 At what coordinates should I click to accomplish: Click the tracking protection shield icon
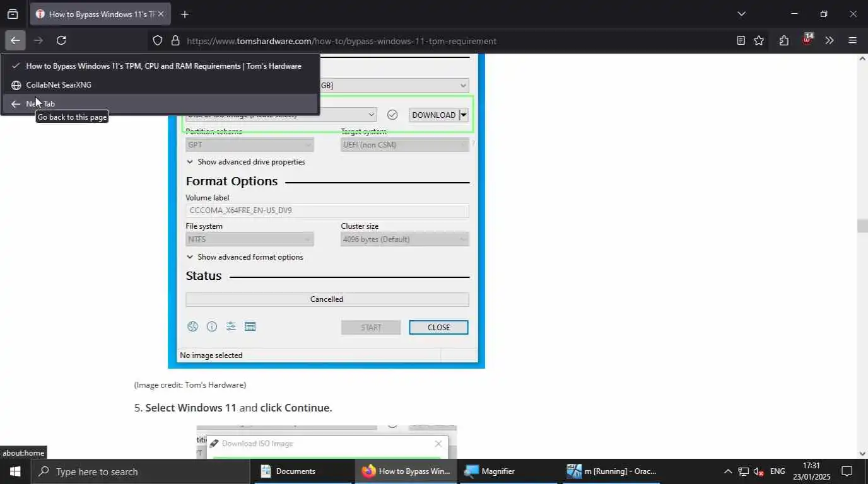click(x=158, y=40)
